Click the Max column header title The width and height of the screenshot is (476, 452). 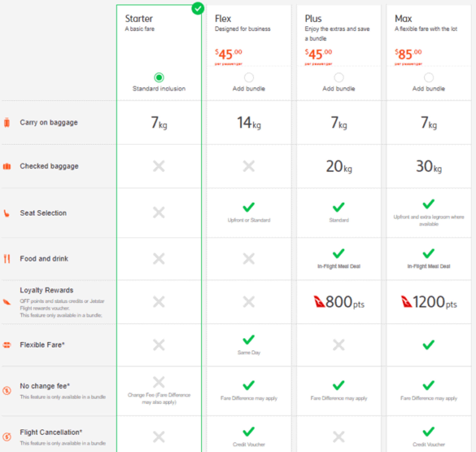point(403,19)
